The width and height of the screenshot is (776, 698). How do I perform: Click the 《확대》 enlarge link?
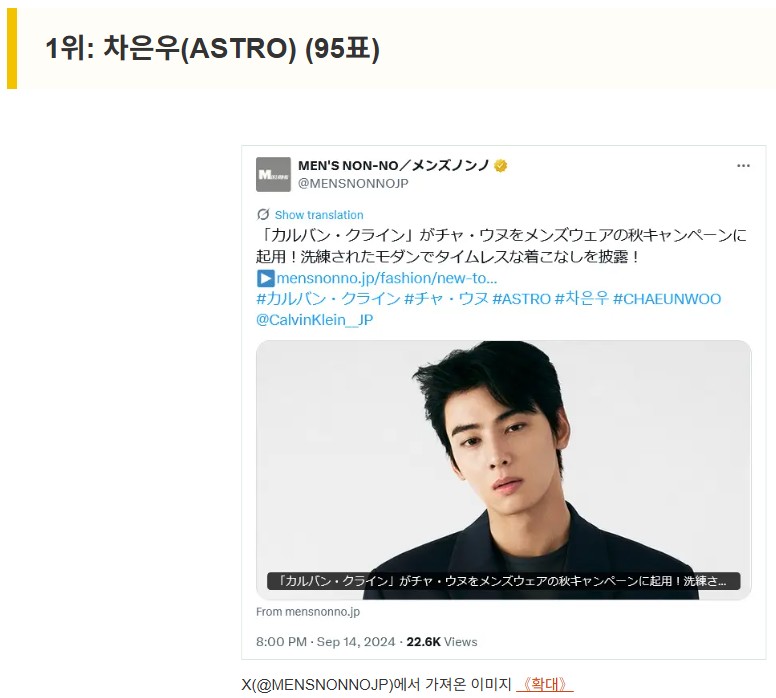point(544,685)
